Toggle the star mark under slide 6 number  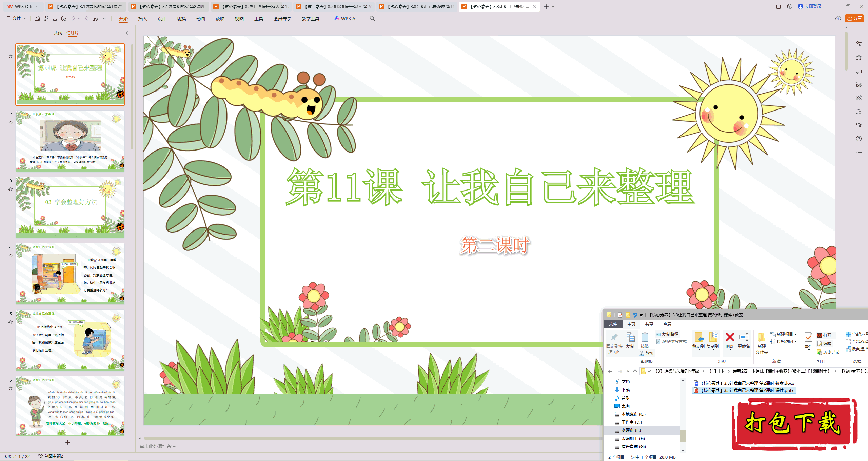(11, 388)
